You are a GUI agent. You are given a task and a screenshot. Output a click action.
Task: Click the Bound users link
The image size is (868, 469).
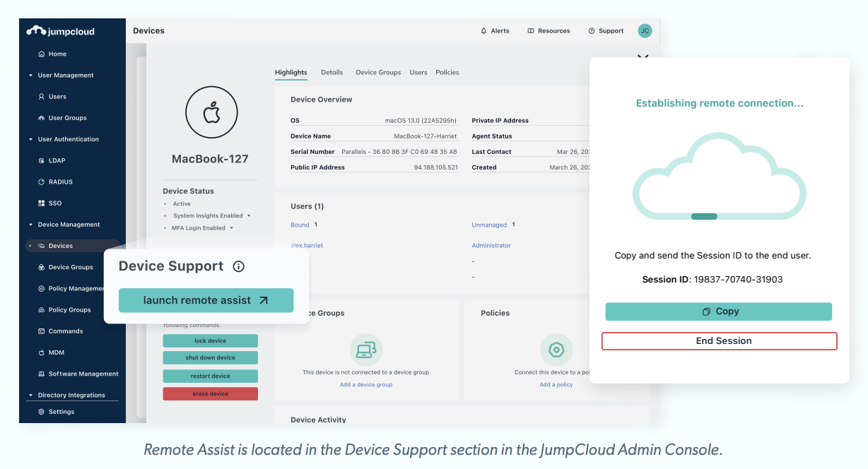point(300,225)
